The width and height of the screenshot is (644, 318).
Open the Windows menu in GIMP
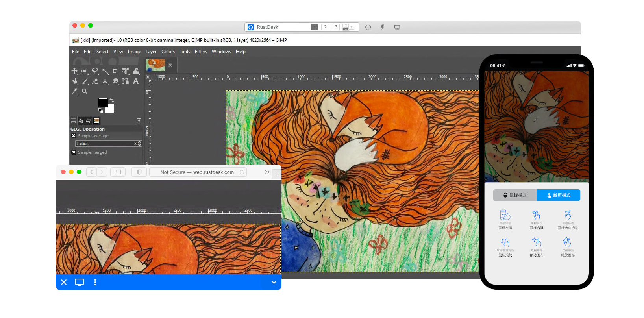(x=221, y=52)
